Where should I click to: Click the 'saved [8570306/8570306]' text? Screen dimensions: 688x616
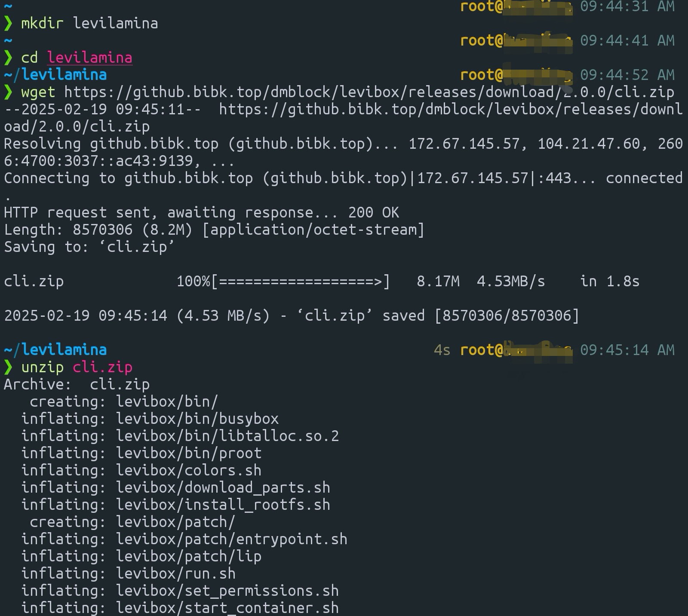click(x=481, y=316)
